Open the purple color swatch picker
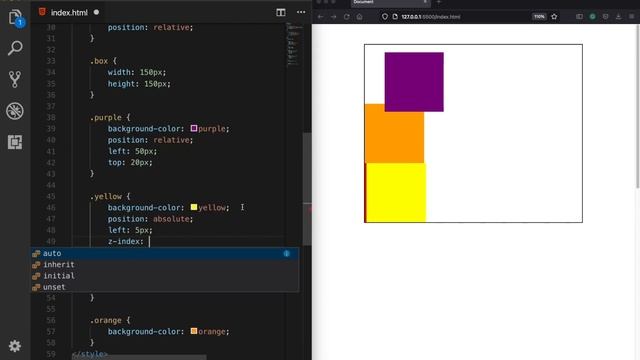This screenshot has height=360, width=640. [x=194, y=128]
